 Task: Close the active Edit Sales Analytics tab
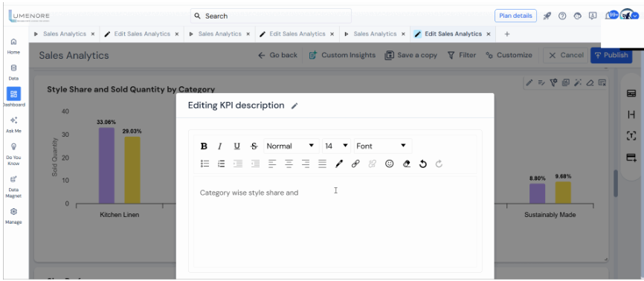[489, 34]
